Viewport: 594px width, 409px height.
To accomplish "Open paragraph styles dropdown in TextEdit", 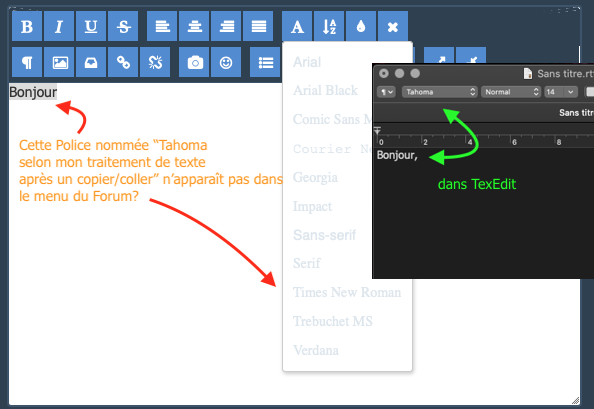I will coord(386,92).
